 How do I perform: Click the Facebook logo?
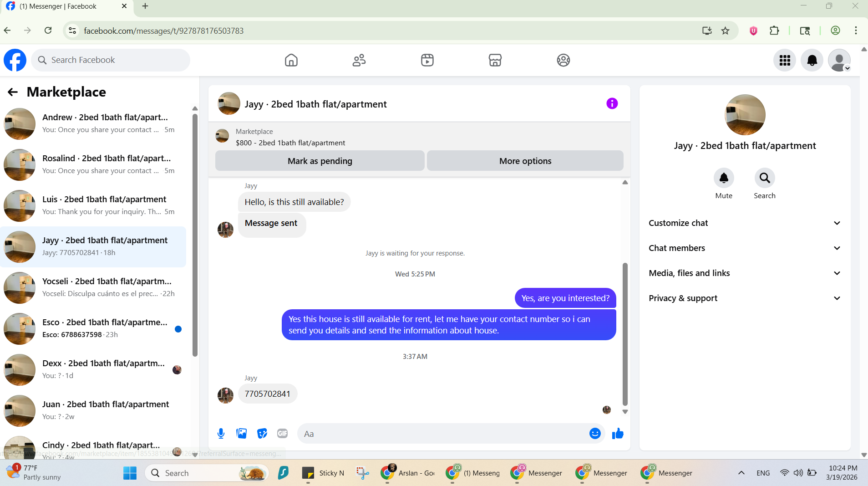15,60
